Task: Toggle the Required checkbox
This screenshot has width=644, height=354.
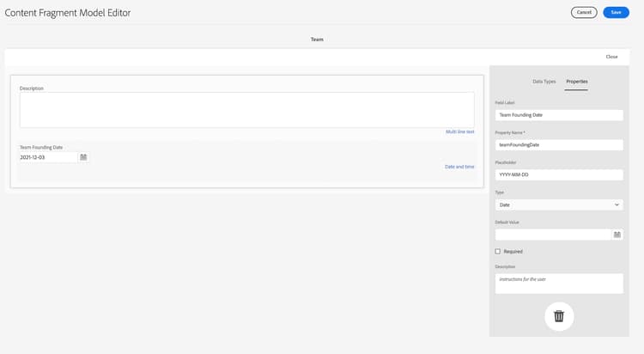Action: 498,251
